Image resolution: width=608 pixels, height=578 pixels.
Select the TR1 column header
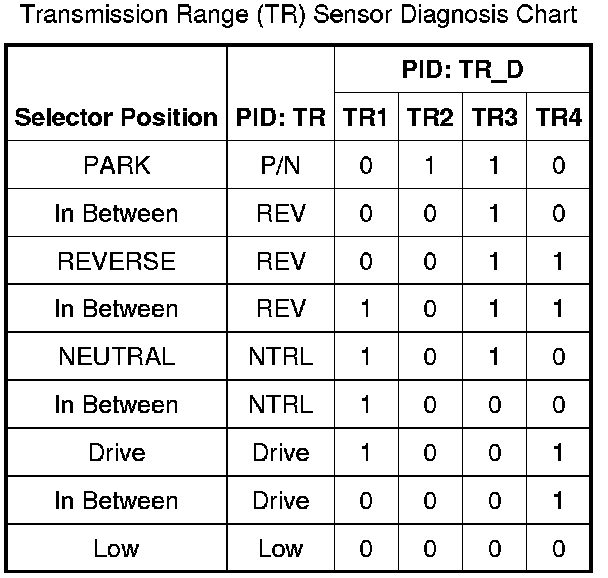[365, 117]
